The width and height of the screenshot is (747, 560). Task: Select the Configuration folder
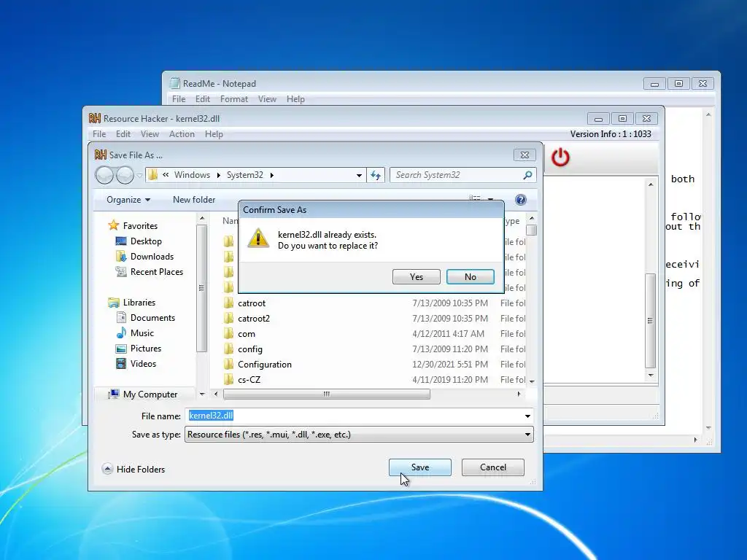click(x=264, y=365)
